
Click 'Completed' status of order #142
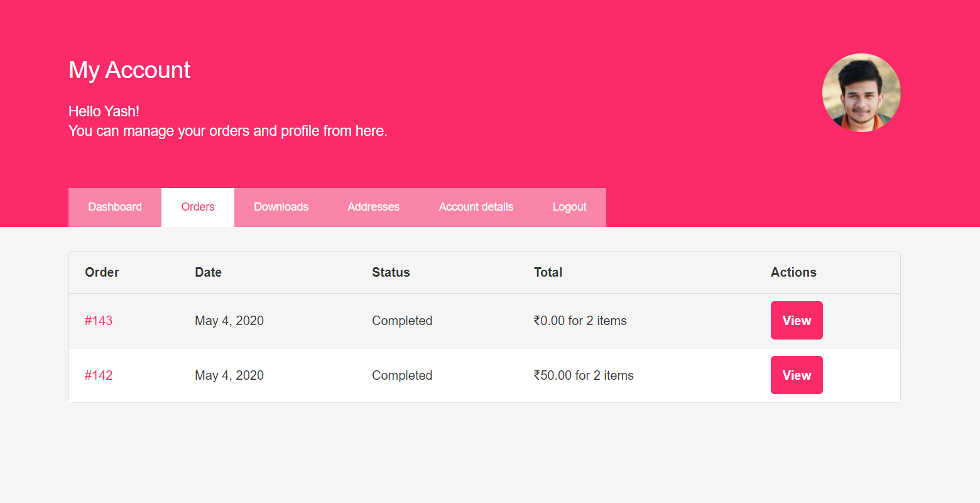click(x=402, y=375)
